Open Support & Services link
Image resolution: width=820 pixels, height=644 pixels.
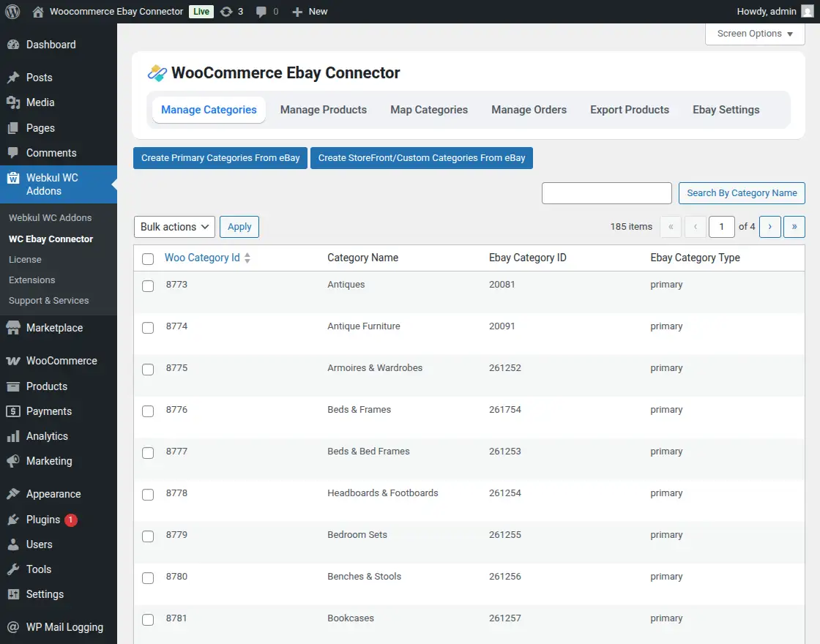point(48,301)
